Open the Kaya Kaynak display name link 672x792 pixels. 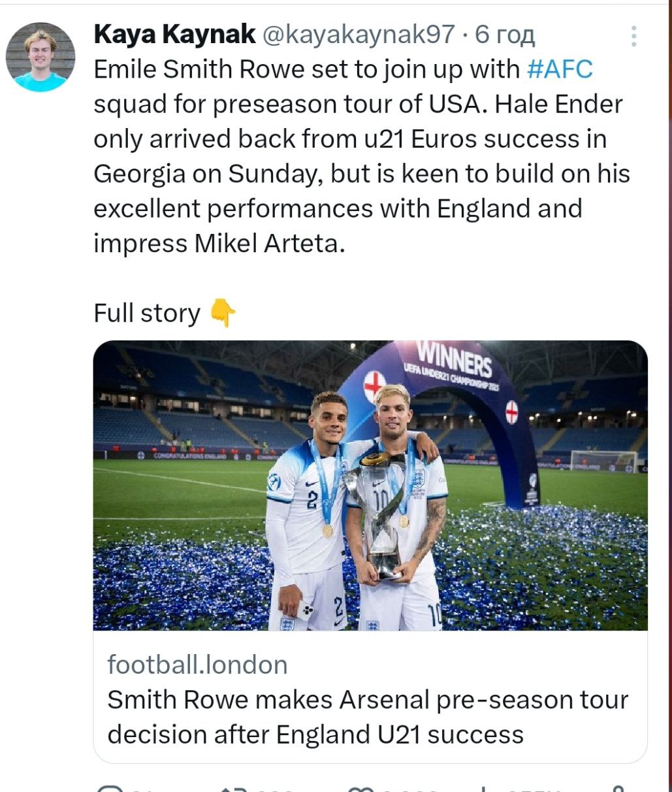[174, 35]
